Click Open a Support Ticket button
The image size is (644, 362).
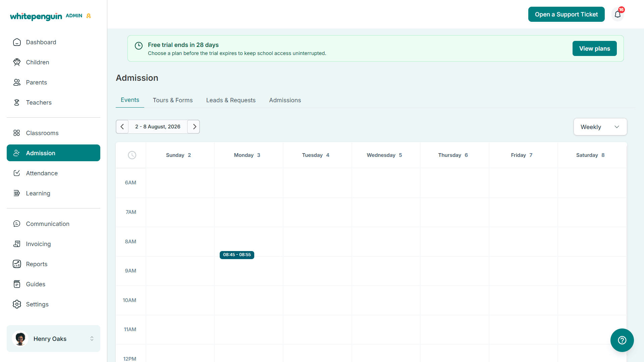click(x=567, y=14)
